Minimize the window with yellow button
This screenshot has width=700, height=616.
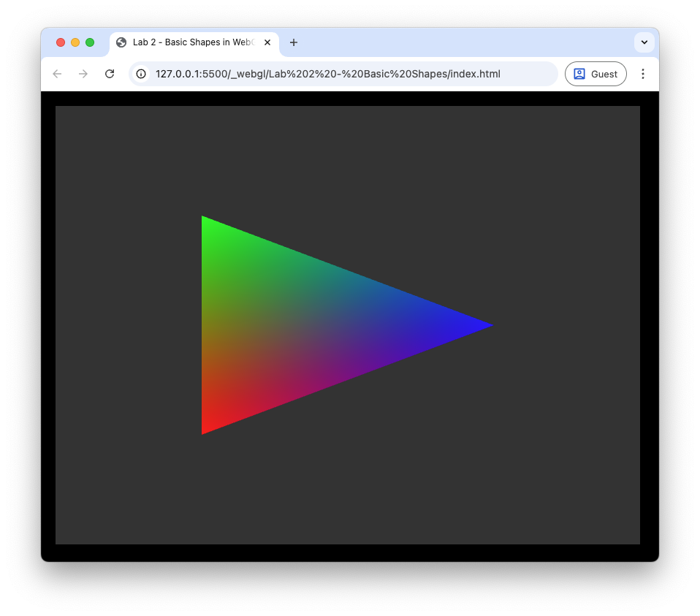[x=75, y=42]
